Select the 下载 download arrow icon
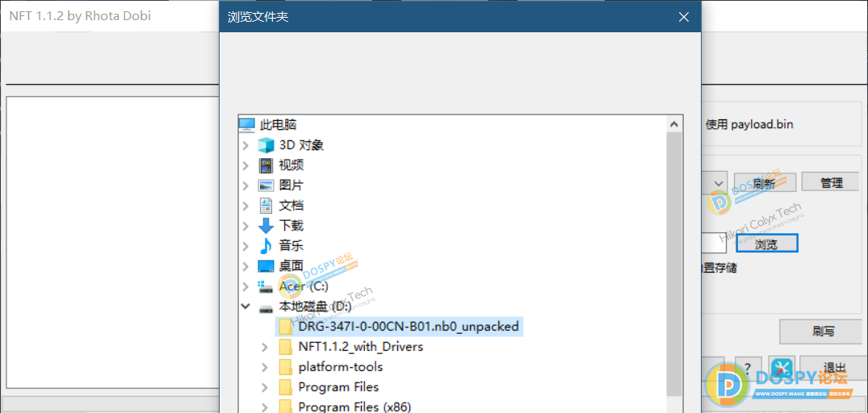This screenshot has width=868, height=413. 266,226
